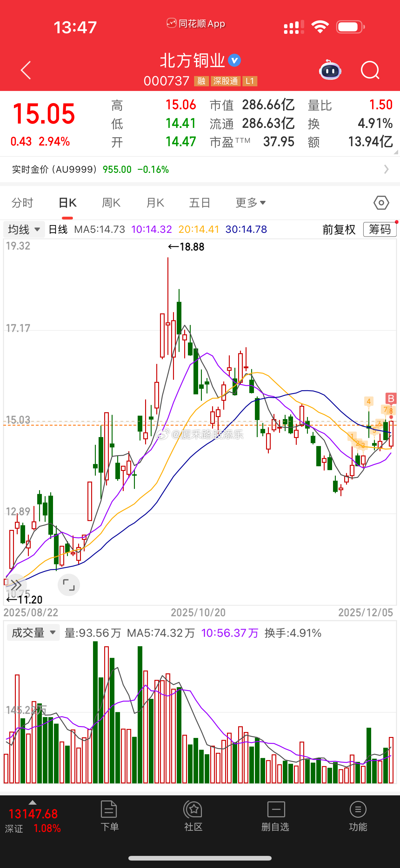Expand the 实时金价 row chevron
The width and height of the screenshot is (400, 868).
[386, 169]
